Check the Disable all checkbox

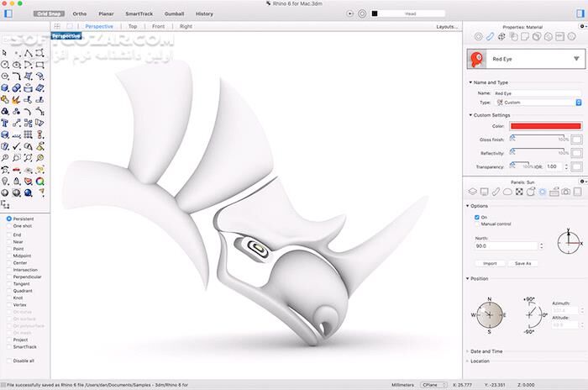pos(9,361)
